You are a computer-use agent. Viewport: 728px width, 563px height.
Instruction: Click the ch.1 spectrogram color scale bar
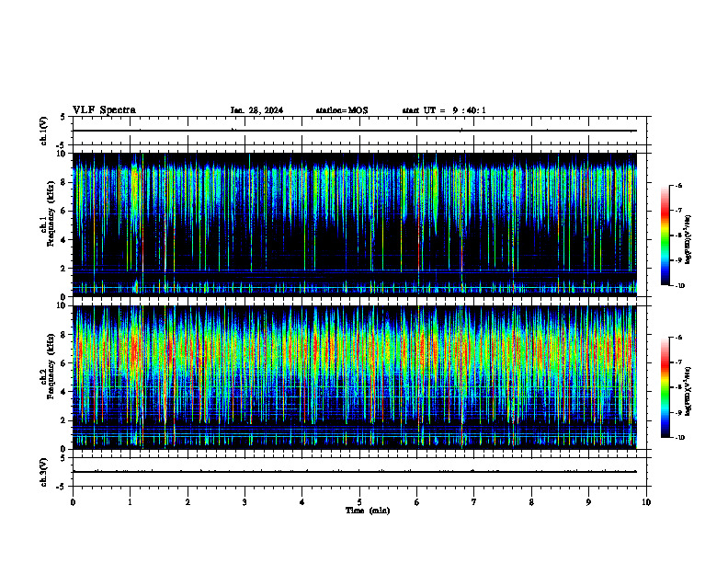(x=665, y=236)
